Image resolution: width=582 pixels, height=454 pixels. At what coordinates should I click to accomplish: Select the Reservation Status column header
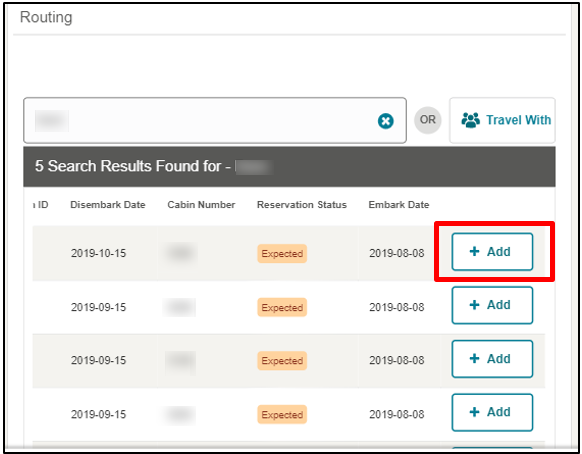coord(302,205)
